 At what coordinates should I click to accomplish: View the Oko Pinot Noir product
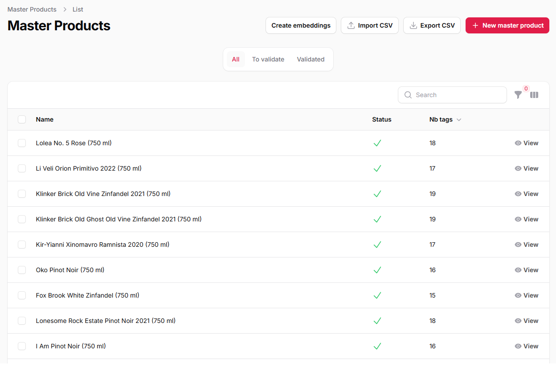pyautogui.click(x=526, y=270)
